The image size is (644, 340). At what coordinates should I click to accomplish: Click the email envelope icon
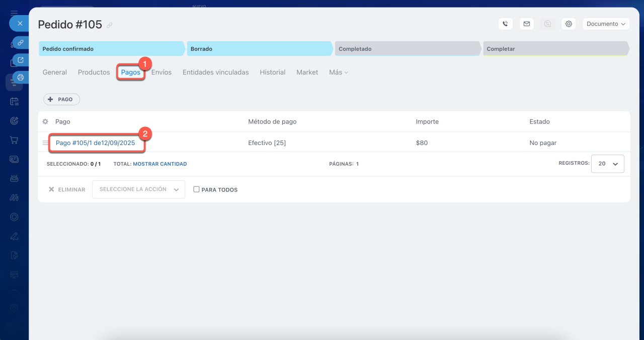coord(526,24)
